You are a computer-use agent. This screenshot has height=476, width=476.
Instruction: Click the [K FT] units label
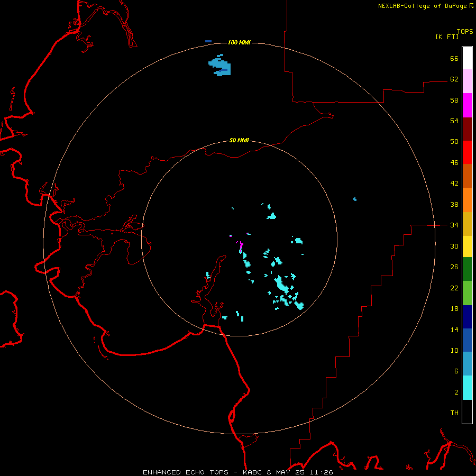click(x=447, y=36)
